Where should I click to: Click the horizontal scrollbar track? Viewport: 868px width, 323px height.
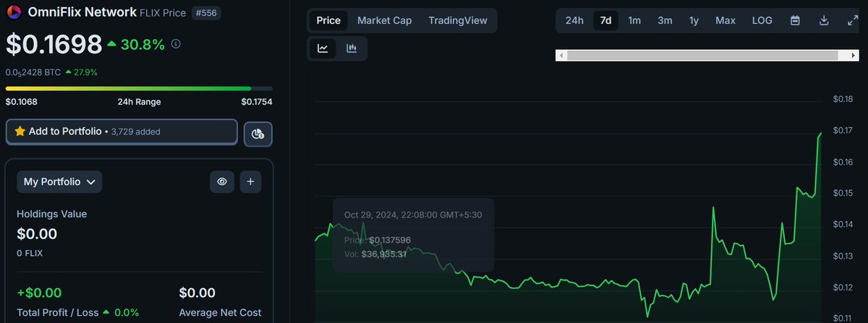point(707,55)
